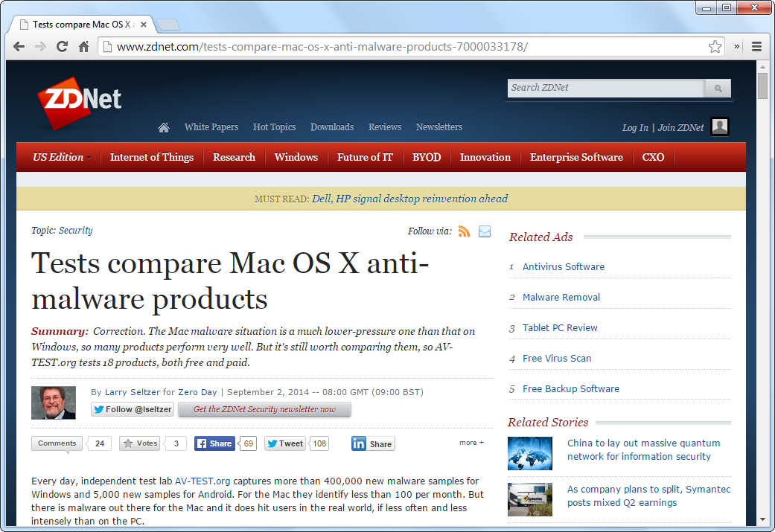This screenshot has width=775, height=532.
Task: Click the email follow envelope icon
Action: (x=485, y=231)
